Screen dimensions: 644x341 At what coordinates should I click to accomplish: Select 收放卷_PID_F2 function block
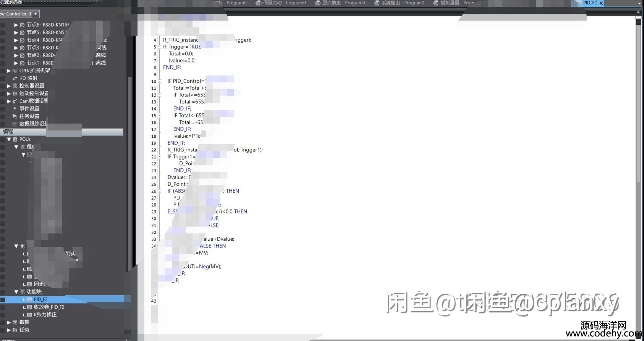pyautogui.click(x=49, y=307)
